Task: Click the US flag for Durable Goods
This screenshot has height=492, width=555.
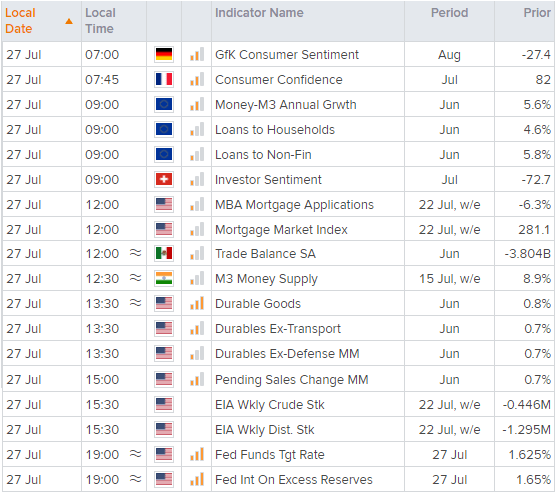Action: click(x=164, y=303)
